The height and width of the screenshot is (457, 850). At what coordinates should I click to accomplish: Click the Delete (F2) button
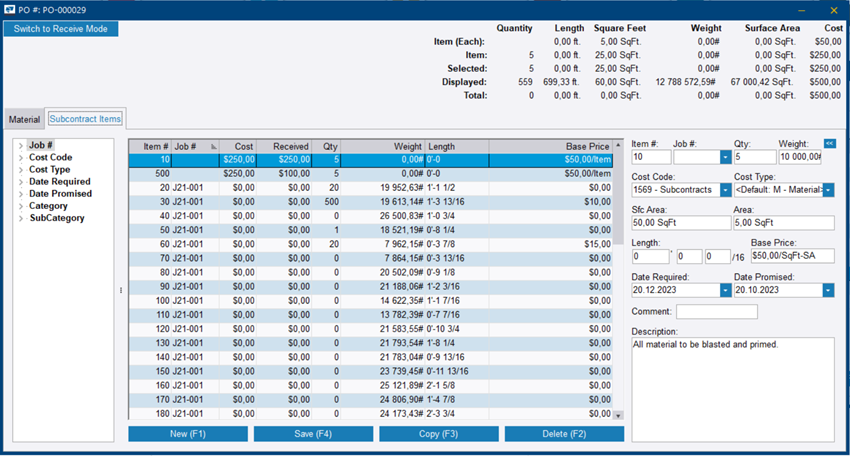(564, 434)
